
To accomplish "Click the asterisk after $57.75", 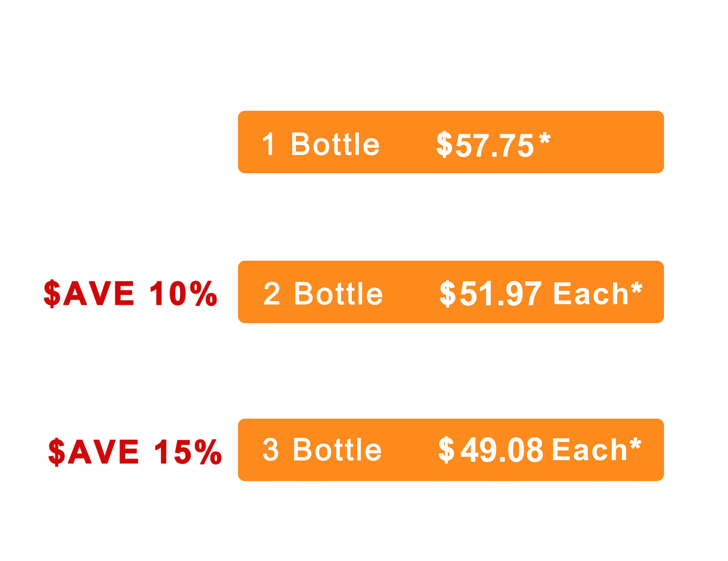I will click(544, 139).
